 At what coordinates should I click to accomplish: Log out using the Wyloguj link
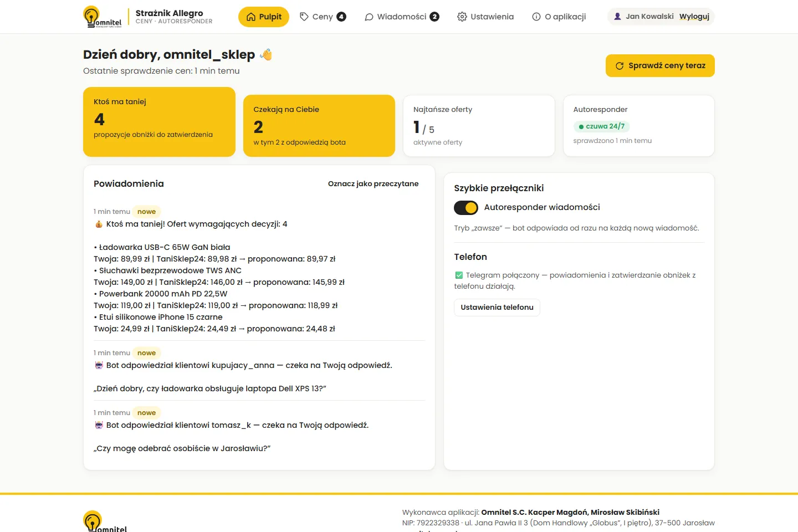click(x=694, y=17)
